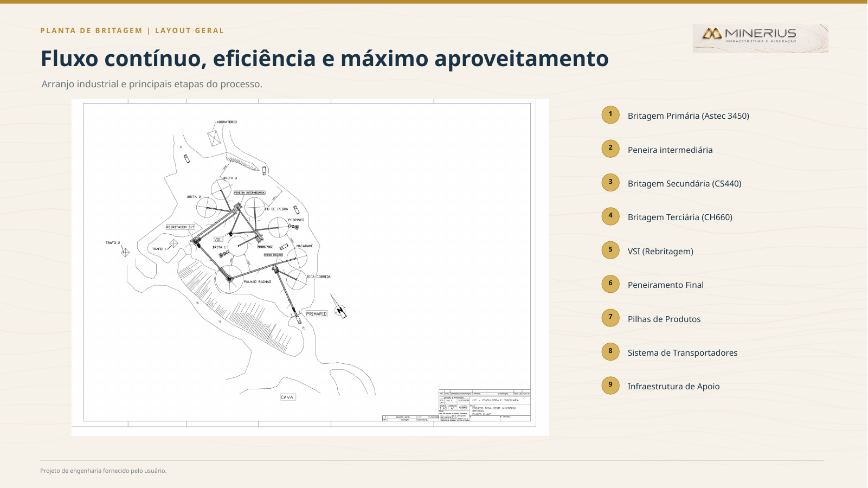Click footer 'Projeto de engenharia fornecido pelo usuário.'
The width and height of the screenshot is (868, 488).
[103, 471]
